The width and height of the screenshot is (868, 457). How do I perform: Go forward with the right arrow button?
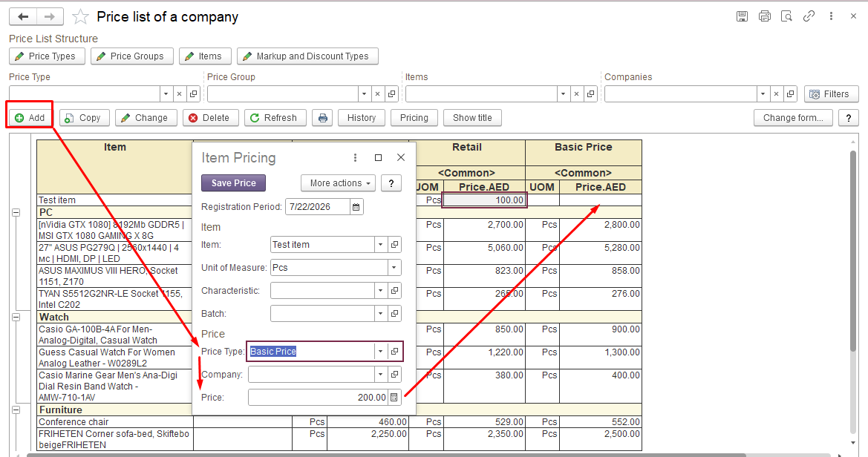click(50, 16)
